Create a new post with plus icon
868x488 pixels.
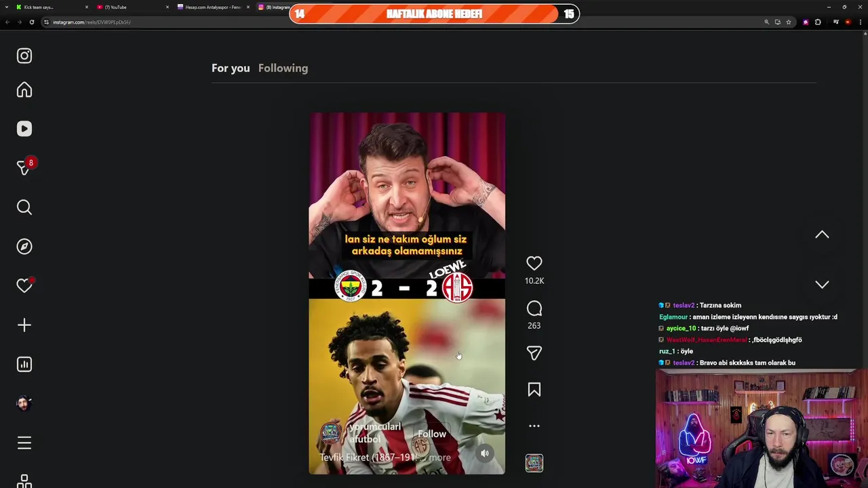click(x=24, y=325)
